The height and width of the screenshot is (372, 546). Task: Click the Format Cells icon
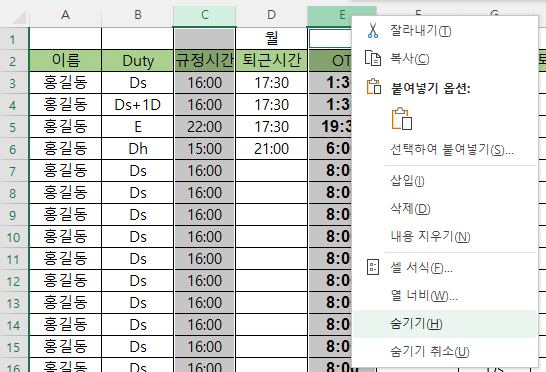(x=373, y=268)
